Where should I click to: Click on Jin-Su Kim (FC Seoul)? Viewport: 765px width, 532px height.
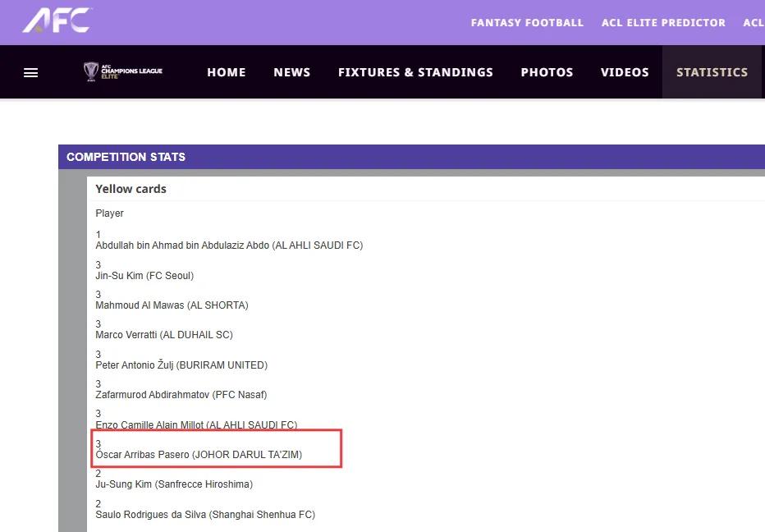144,276
